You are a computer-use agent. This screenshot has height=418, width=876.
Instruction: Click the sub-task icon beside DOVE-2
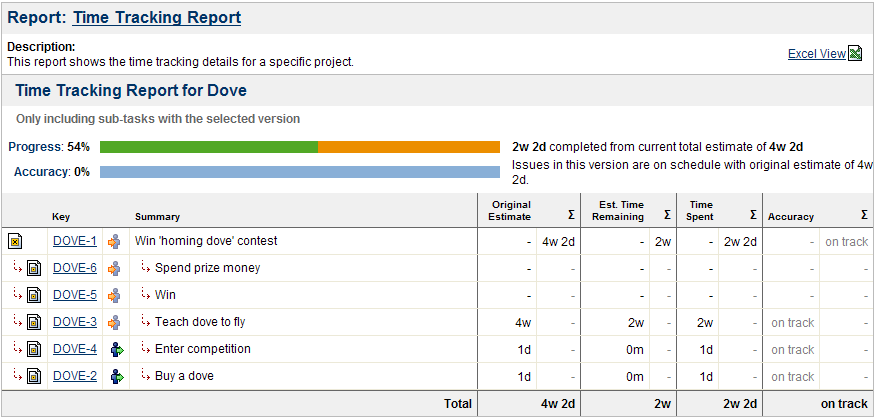click(33, 376)
